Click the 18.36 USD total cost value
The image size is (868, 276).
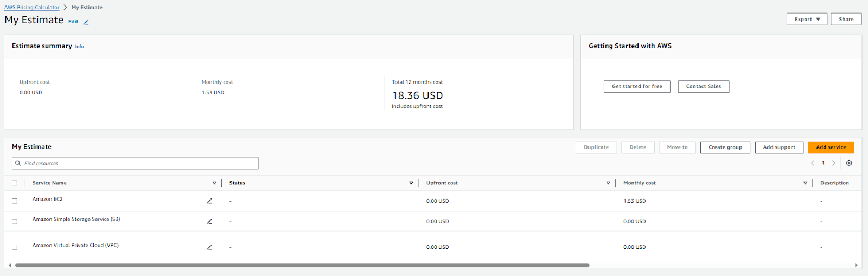(418, 95)
